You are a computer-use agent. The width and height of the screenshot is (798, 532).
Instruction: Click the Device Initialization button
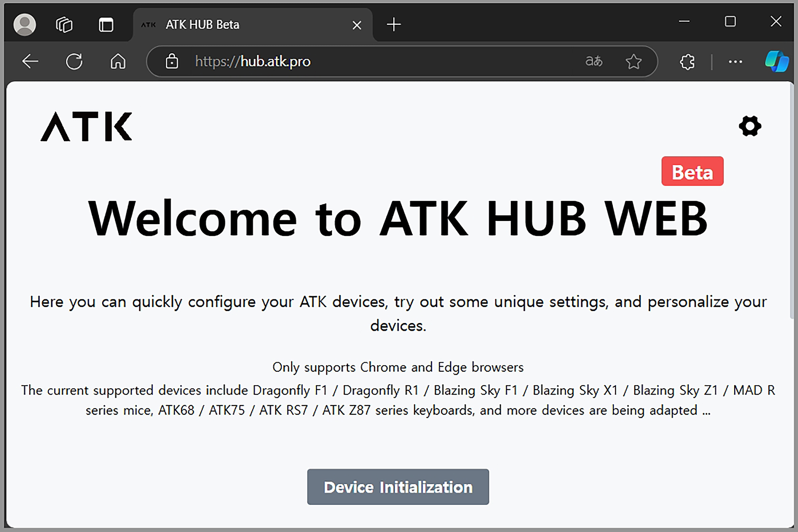coord(398,487)
